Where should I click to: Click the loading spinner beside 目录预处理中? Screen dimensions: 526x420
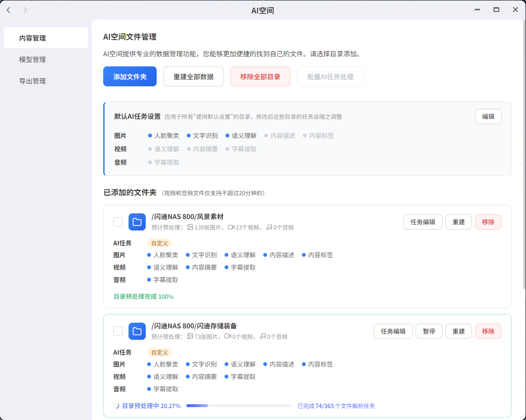tap(117, 406)
